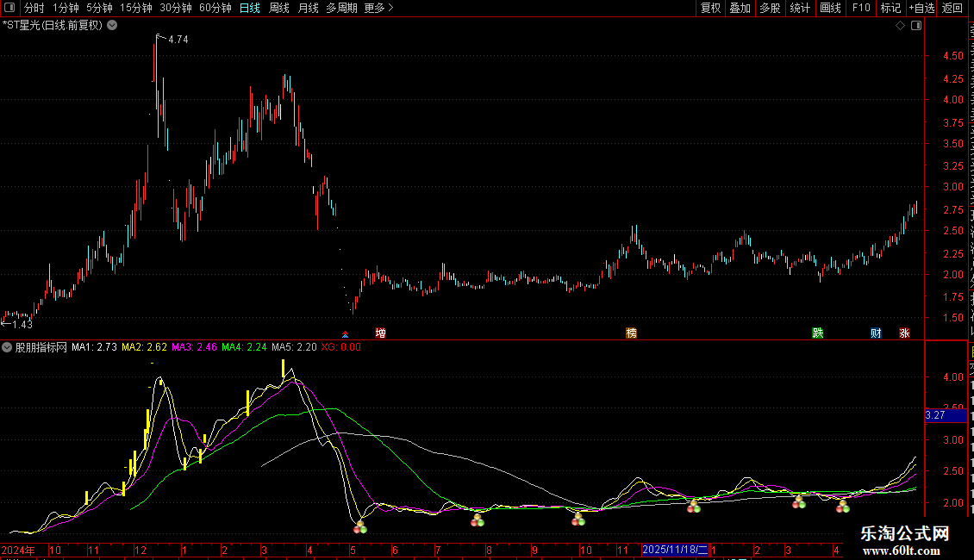This screenshot has width=974, height=560.
Task: Click the highlighted 2025/11/18/二 date label
Action: pyautogui.click(x=675, y=550)
